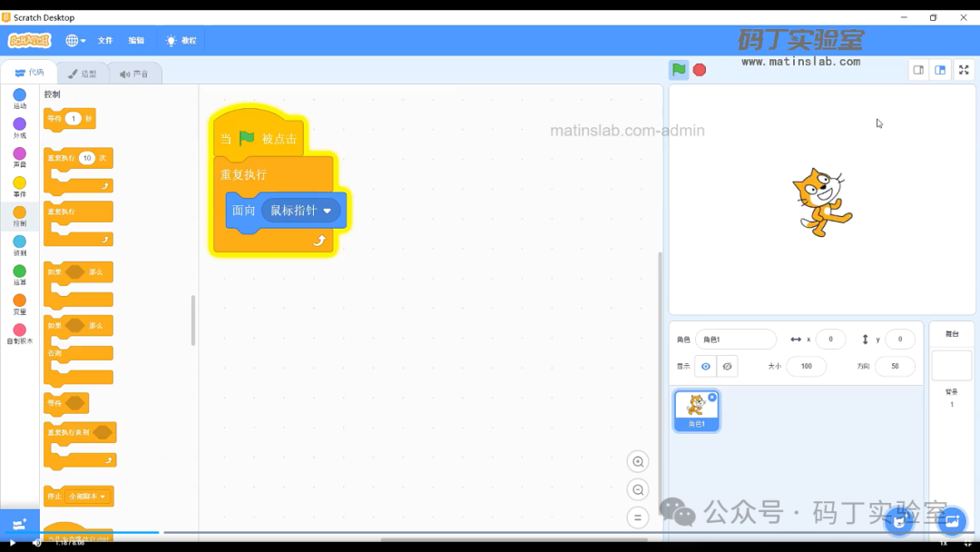Image resolution: width=980 pixels, height=552 pixels.
Task: Switch to the 声音 sounds tab
Action: pyautogui.click(x=134, y=74)
